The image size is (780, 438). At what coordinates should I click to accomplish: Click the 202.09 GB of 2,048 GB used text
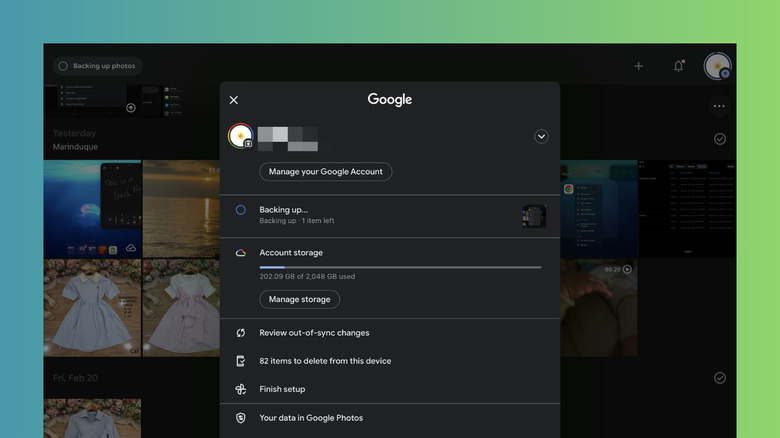tap(307, 276)
